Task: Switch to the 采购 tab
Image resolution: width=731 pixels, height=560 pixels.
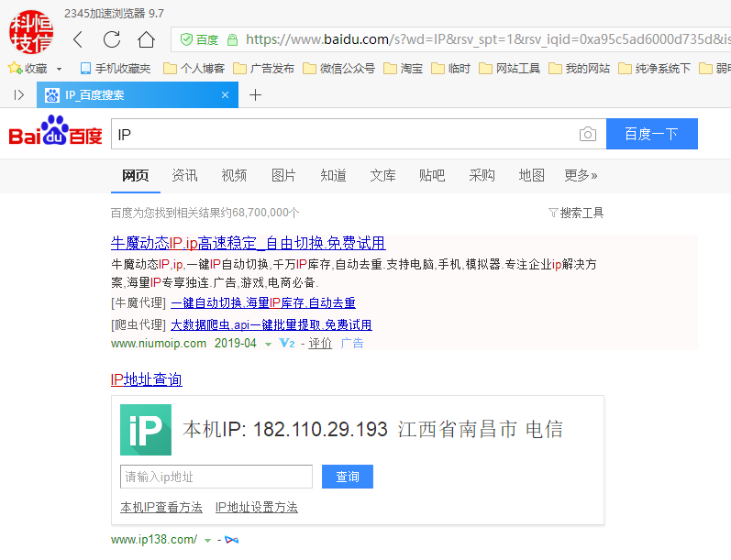Action: coord(482,176)
